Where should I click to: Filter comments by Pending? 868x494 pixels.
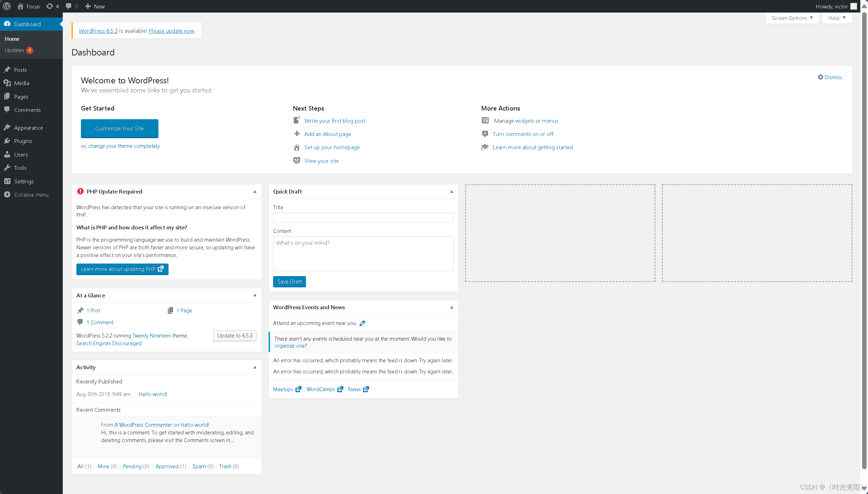point(132,466)
